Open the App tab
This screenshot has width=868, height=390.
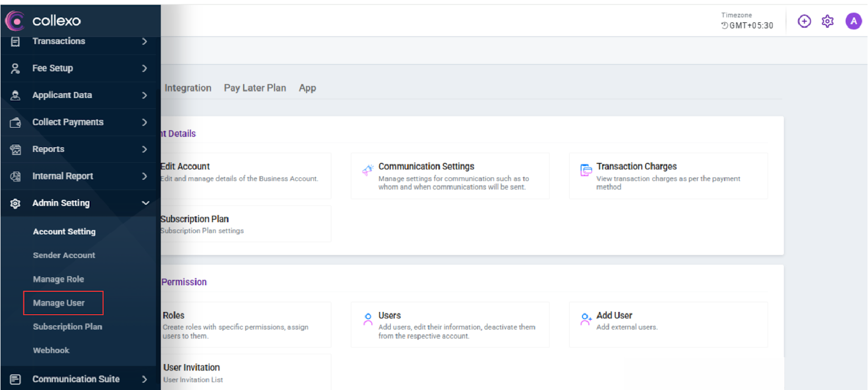307,88
